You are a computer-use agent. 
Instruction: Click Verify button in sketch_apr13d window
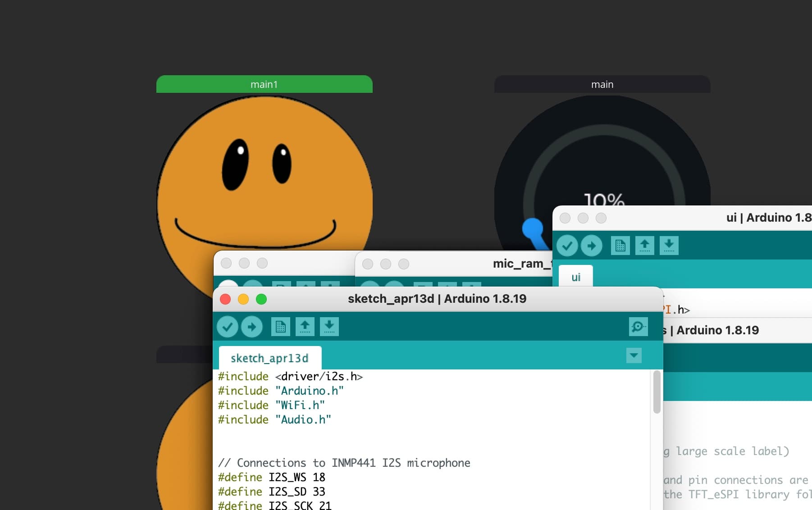coord(228,327)
